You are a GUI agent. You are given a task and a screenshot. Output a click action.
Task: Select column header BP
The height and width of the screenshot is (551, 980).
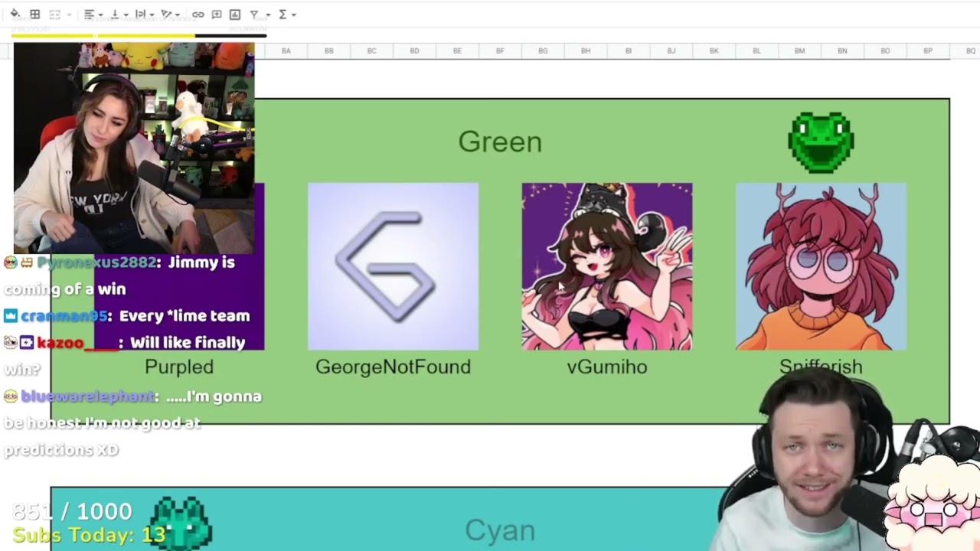click(x=928, y=51)
